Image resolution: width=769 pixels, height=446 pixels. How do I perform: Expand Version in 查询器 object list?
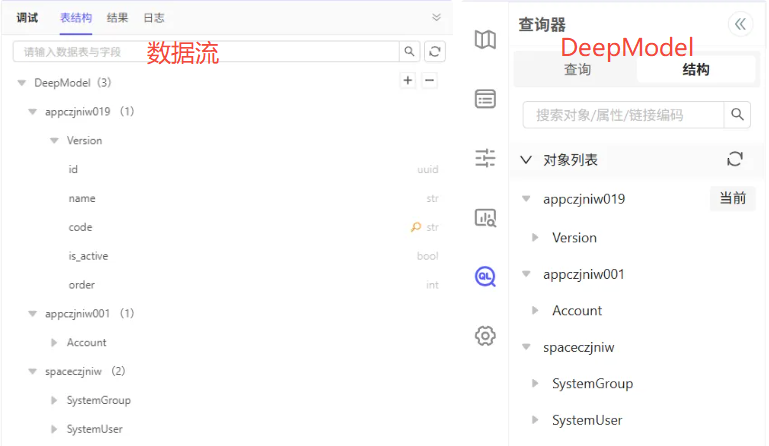tap(535, 237)
